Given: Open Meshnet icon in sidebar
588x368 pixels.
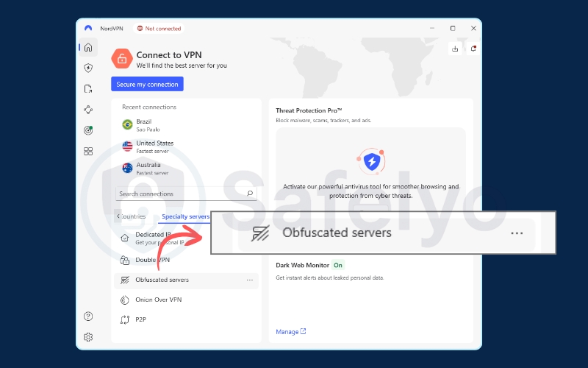Looking at the screenshot, I should (x=88, y=110).
